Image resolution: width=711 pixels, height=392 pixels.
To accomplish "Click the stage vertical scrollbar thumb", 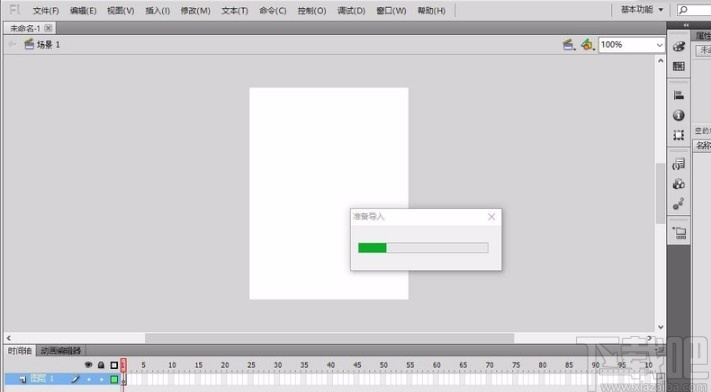I will pos(660,193).
